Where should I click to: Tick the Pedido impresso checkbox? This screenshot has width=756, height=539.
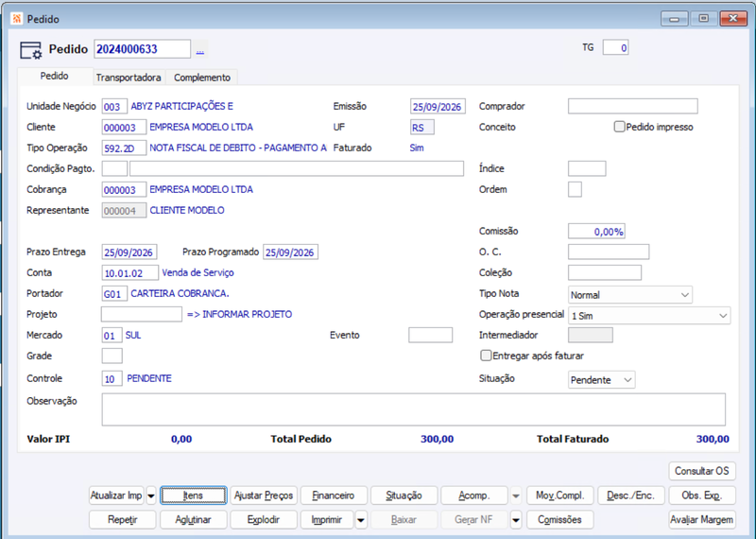coord(619,127)
